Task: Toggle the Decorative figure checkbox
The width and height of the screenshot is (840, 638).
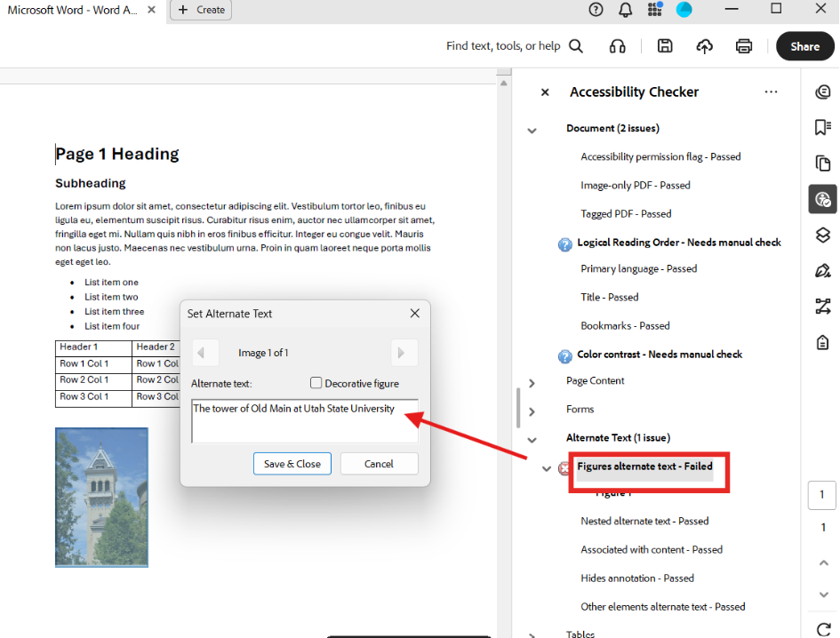Action: (x=316, y=383)
